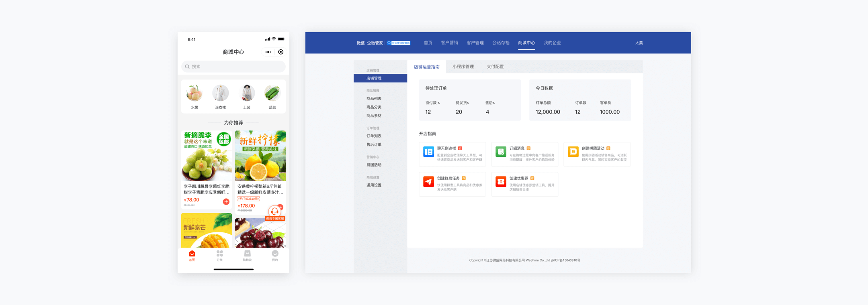Click the ¥178.00 lemon price
The width and height of the screenshot is (868, 305).
(x=246, y=206)
